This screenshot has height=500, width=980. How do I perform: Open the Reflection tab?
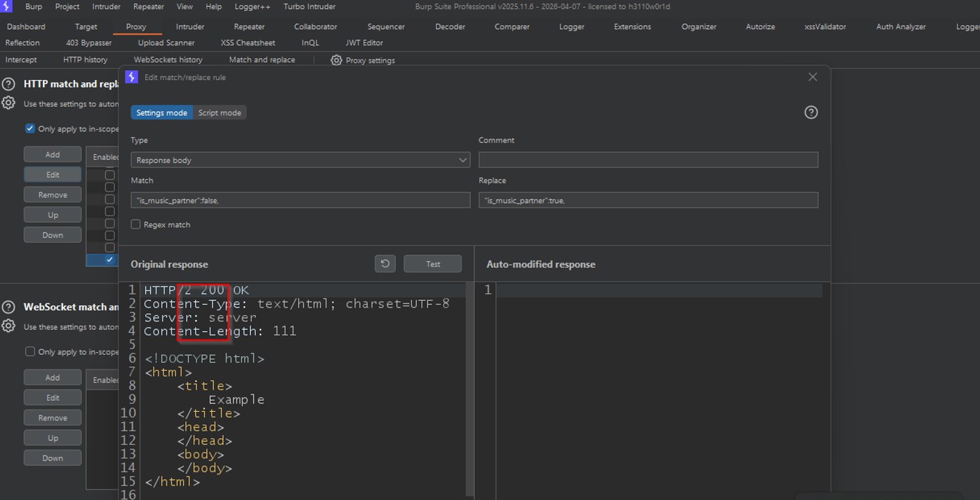click(22, 43)
